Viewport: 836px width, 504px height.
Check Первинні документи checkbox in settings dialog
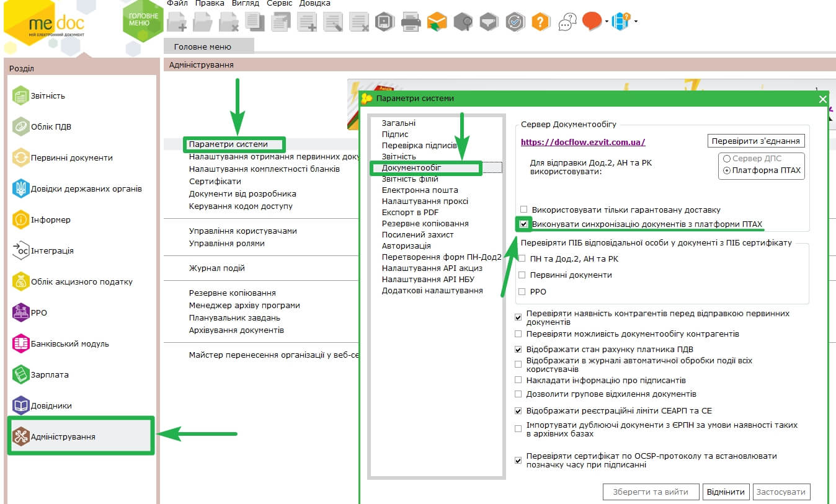522,275
